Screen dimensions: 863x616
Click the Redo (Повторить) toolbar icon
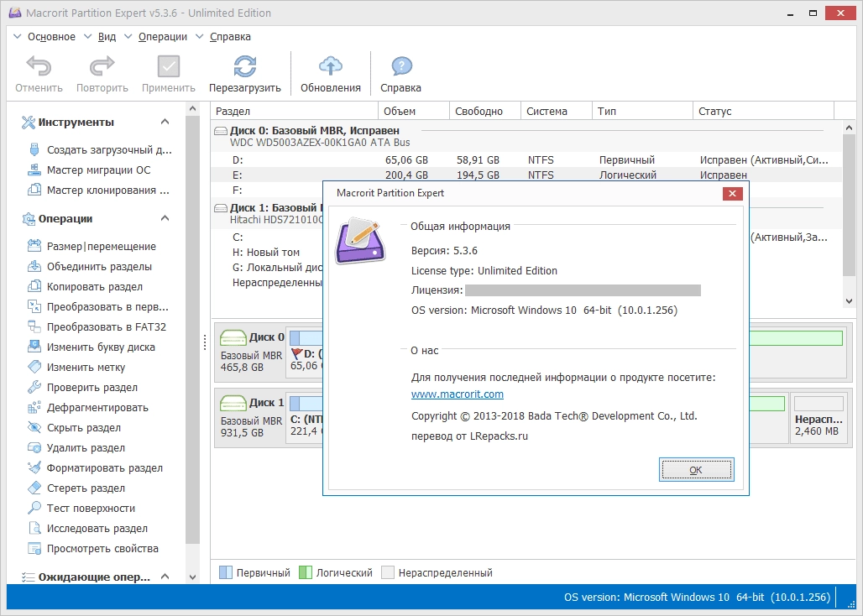click(x=102, y=66)
